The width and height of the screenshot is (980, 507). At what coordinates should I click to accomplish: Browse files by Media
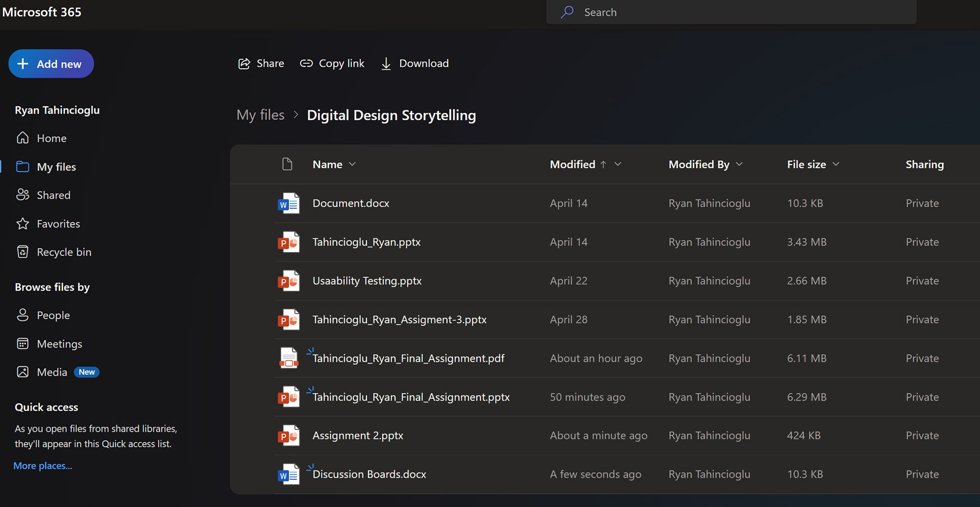coord(52,372)
